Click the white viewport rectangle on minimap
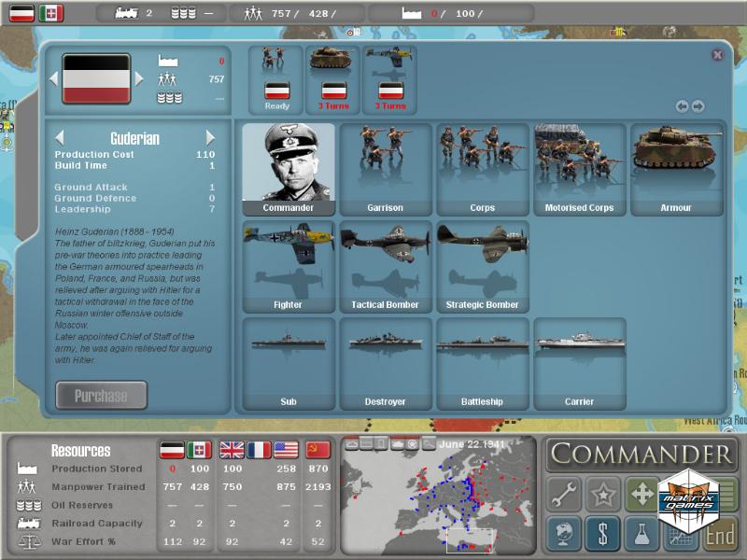The width and height of the screenshot is (747, 560). [x=470, y=540]
